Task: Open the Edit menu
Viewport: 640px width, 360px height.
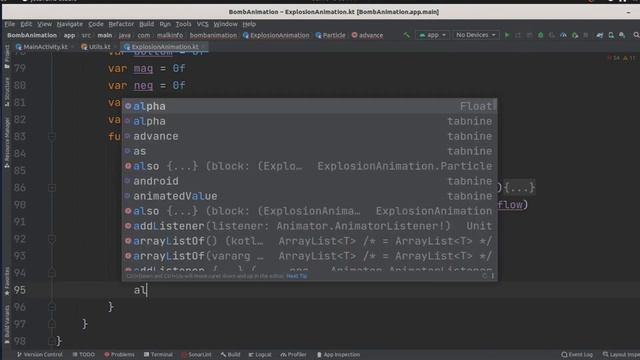Action: pyautogui.click(x=26, y=24)
